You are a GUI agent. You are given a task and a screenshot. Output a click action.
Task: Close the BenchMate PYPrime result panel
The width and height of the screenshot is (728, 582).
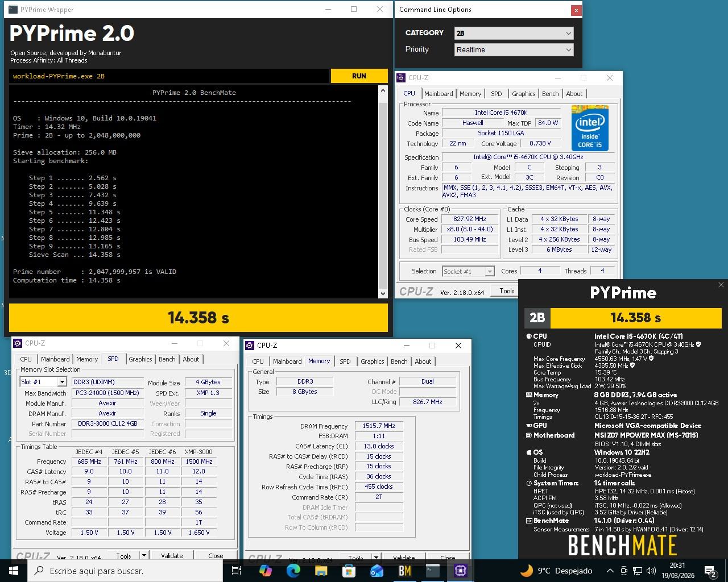pos(721,285)
